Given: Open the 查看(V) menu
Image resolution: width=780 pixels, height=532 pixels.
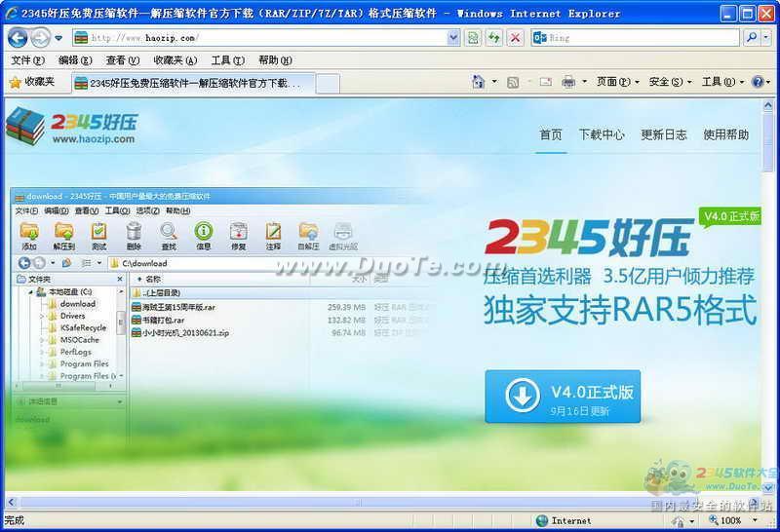Looking at the screenshot, I should pos(123,60).
